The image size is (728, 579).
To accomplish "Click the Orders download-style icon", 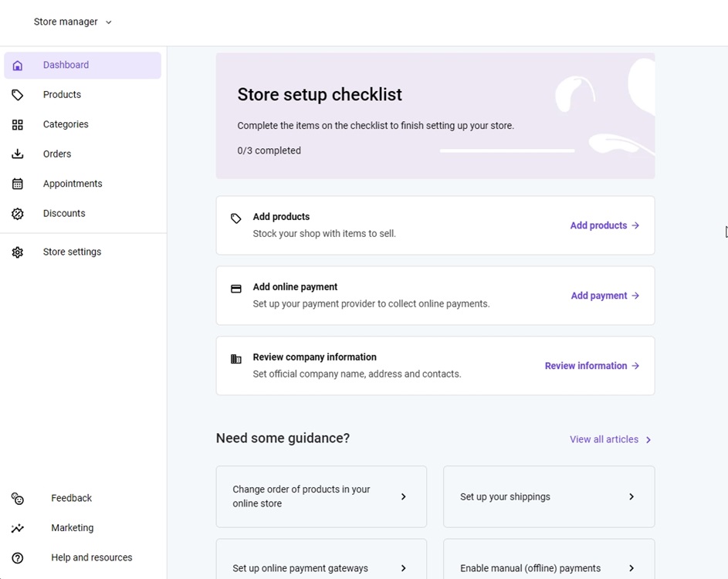I will click(x=17, y=154).
